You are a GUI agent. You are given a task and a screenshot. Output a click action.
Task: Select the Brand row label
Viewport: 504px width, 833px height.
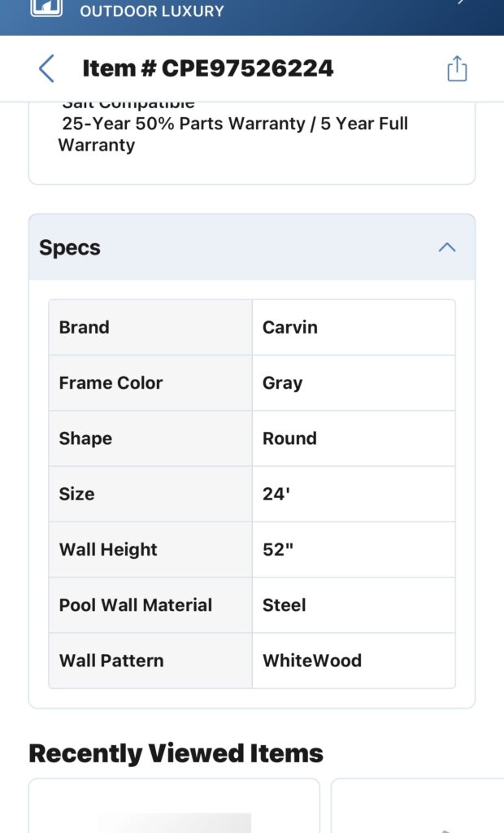click(84, 327)
